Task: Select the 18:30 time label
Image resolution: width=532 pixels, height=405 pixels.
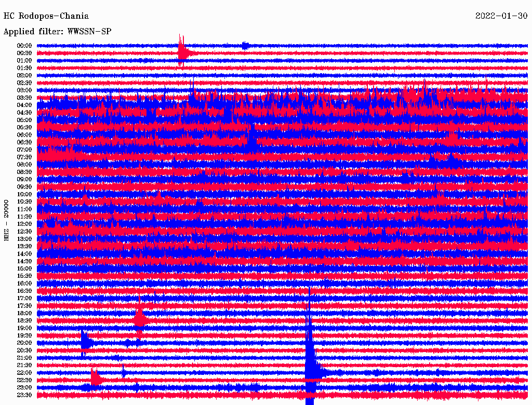Action: 24,320
